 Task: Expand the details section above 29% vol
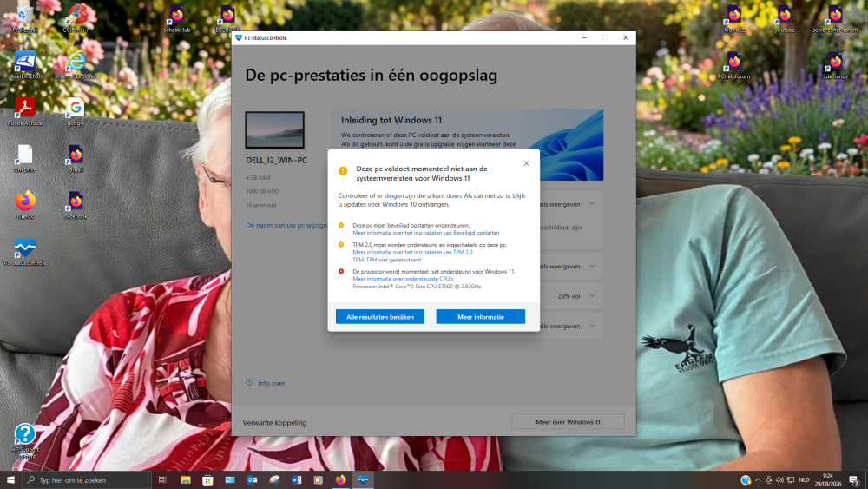(x=592, y=267)
